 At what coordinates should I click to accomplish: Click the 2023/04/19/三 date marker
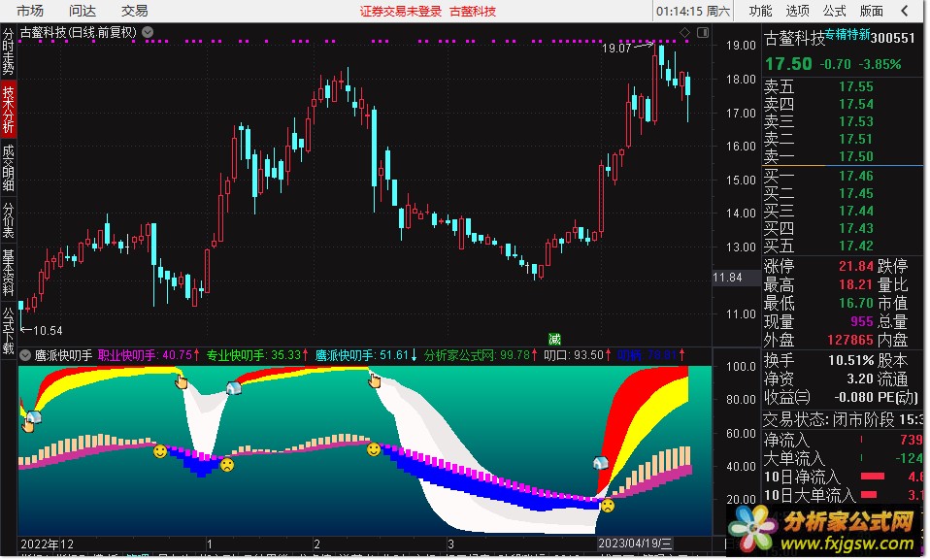click(635, 544)
